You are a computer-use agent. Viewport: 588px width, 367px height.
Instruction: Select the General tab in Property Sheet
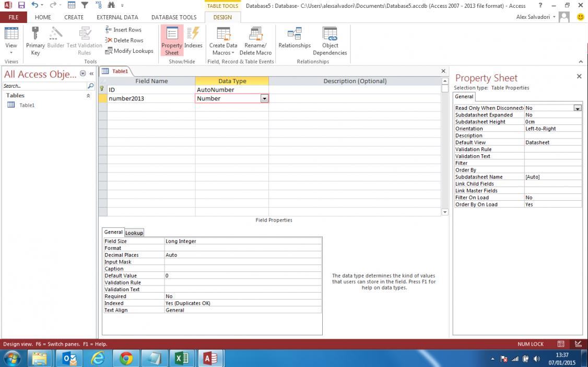[x=464, y=96]
